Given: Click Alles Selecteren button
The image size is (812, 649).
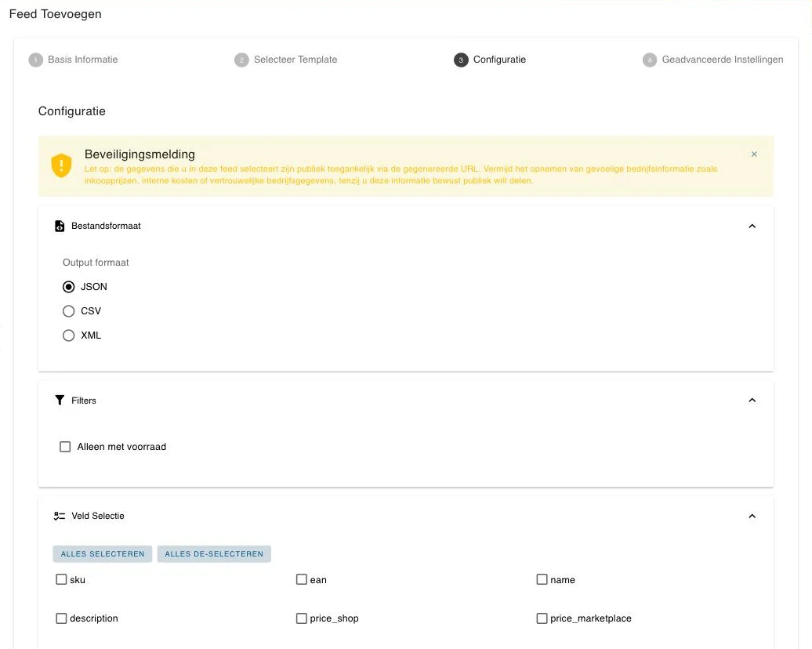Looking at the screenshot, I should point(103,553).
